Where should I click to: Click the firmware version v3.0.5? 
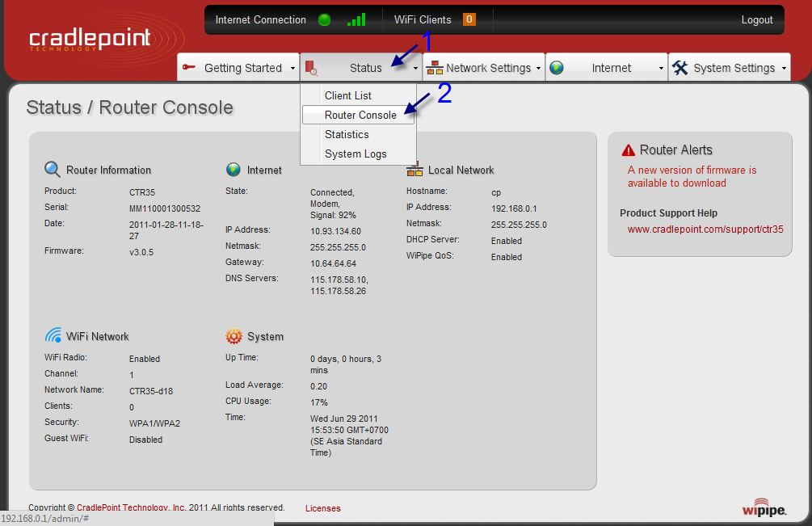click(141, 253)
